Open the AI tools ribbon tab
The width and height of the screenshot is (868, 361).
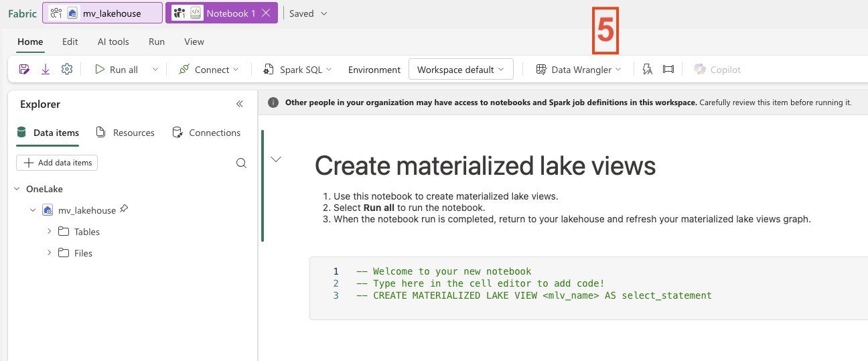pos(113,42)
